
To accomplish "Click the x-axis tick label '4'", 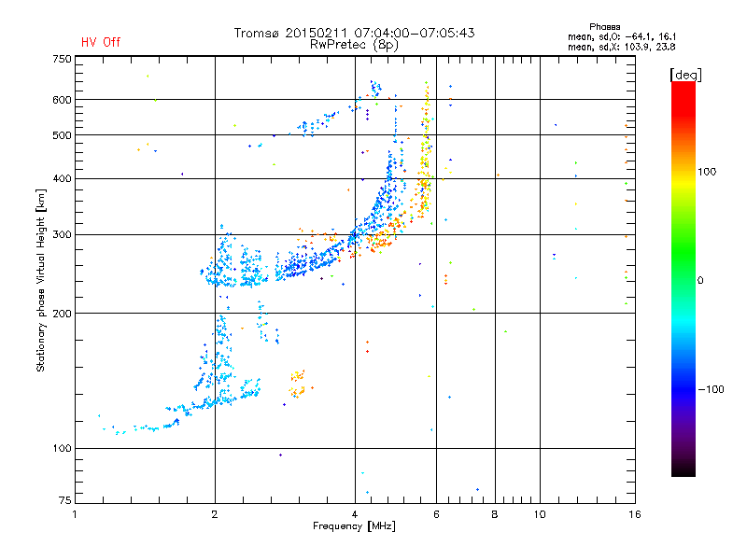I will click(x=355, y=514).
